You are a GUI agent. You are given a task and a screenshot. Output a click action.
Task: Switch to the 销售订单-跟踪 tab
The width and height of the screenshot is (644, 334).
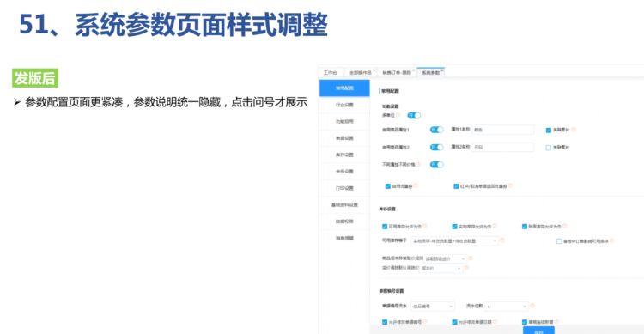click(397, 73)
